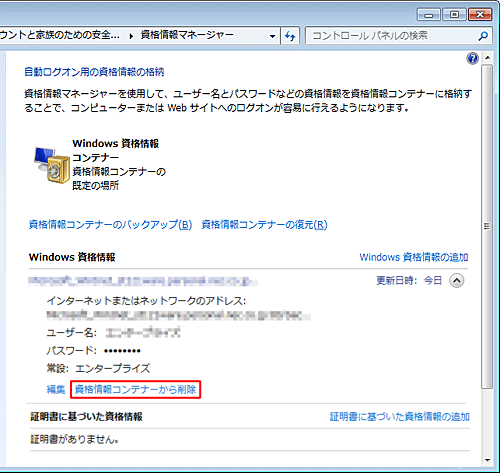500x473 pixels.
Task: Collapse the credential entry with chevron
Action: point(457,281)
